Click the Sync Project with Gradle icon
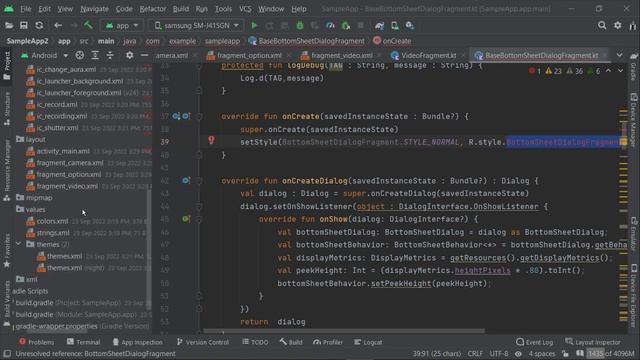This screenshot has height=360, width=640. 379,25
